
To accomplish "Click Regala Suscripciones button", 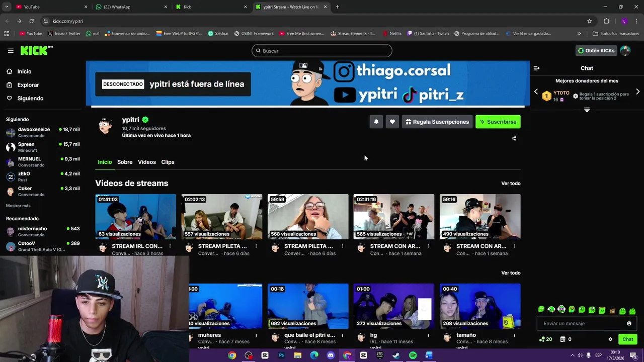I will [437, 122].
